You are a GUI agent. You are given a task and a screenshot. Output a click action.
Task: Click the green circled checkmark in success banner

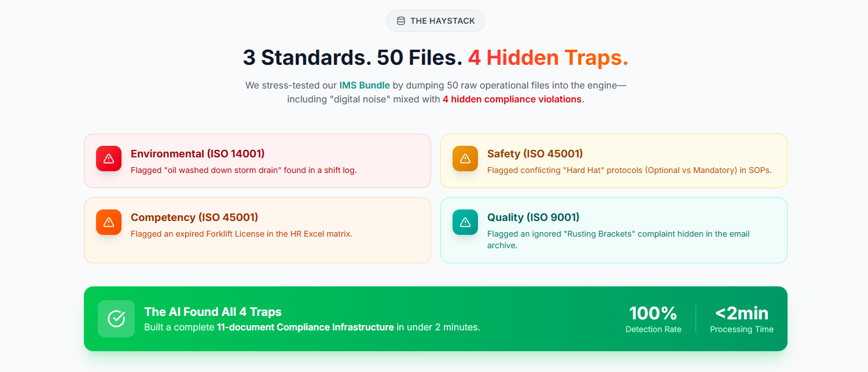(116, 318)
